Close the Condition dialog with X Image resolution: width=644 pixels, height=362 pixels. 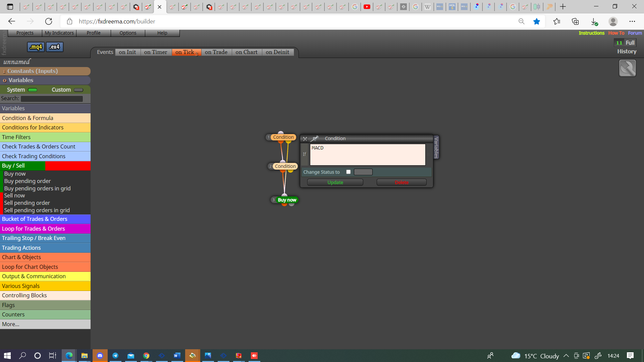point(305,139)
